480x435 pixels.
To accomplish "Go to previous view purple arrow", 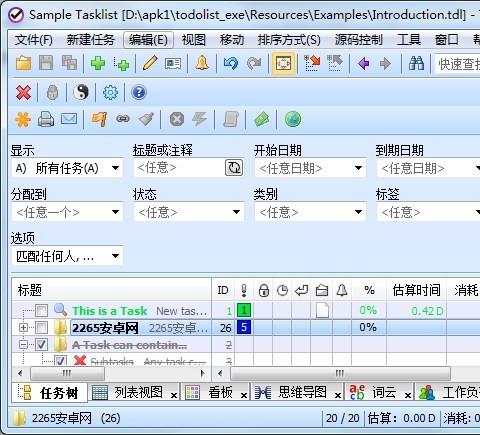I will coord(363,63).
